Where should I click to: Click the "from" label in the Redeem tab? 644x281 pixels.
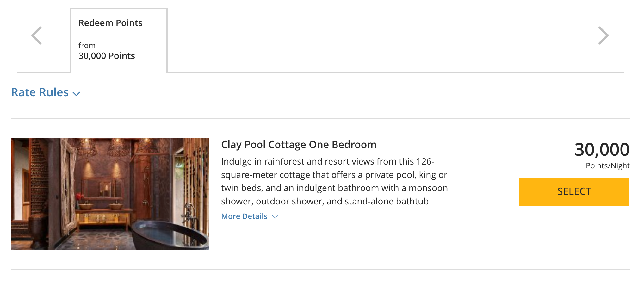click(x=87, y=46)
